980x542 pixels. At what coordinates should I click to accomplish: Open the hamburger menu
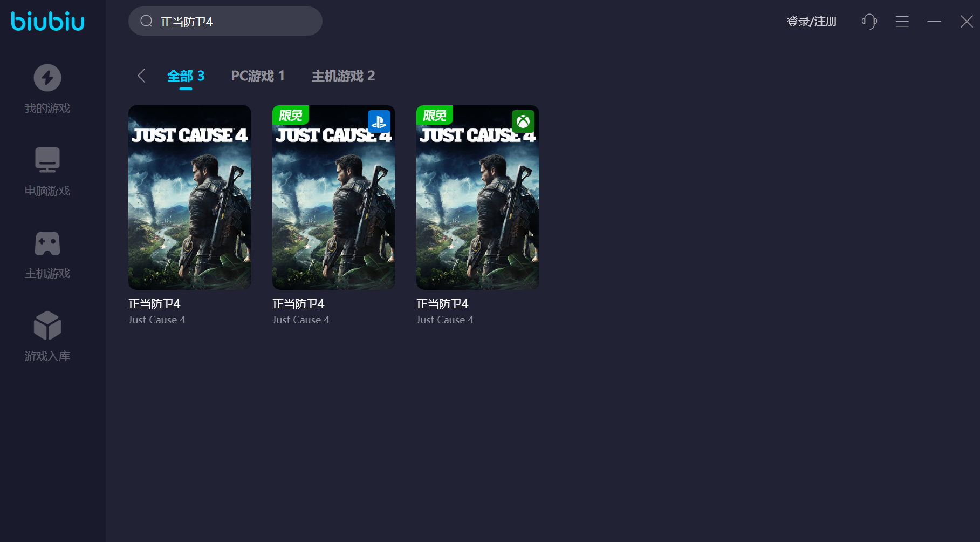click(902, 22)
